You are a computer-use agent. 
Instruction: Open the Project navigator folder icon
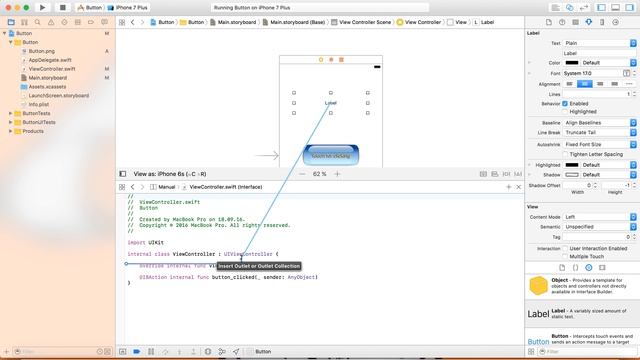pos(11,22)
